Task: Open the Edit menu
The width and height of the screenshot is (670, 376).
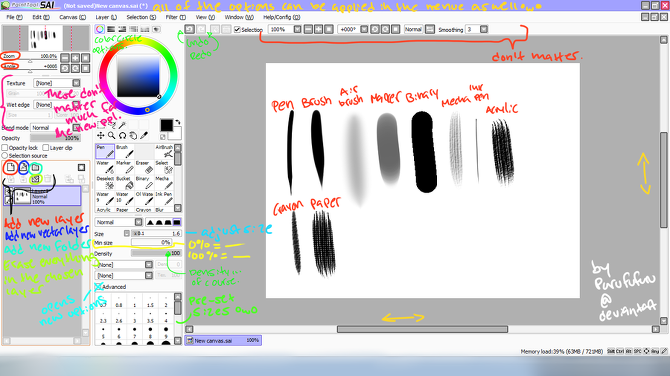Action: pyautogui.click(x=41, y=17)
